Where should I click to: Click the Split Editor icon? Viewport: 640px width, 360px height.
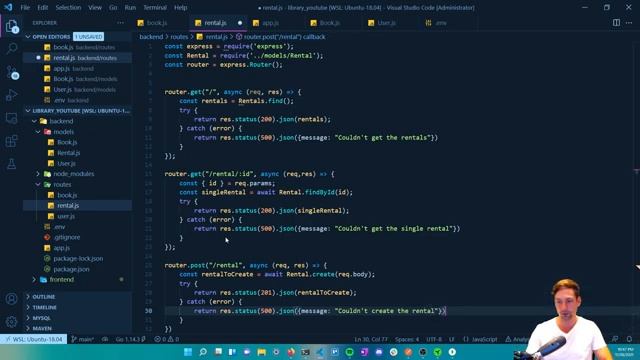[616, 23]
